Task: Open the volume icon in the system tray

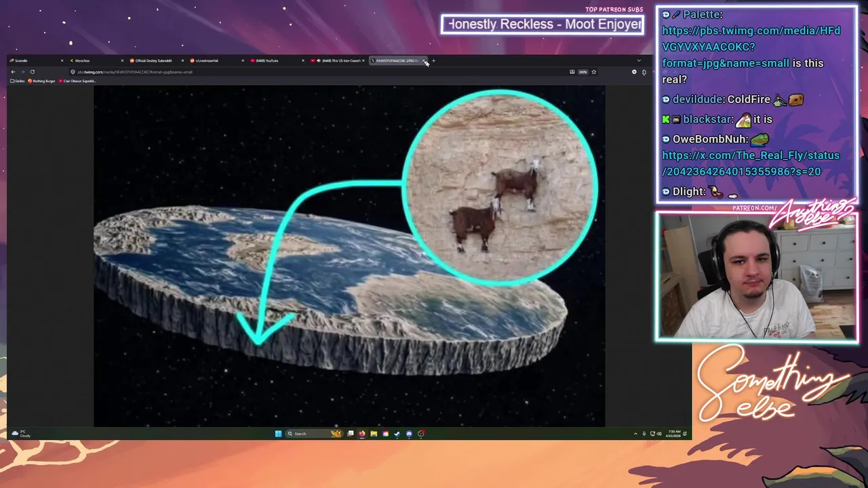Action: pyautogui.click(x=659, y=434)
